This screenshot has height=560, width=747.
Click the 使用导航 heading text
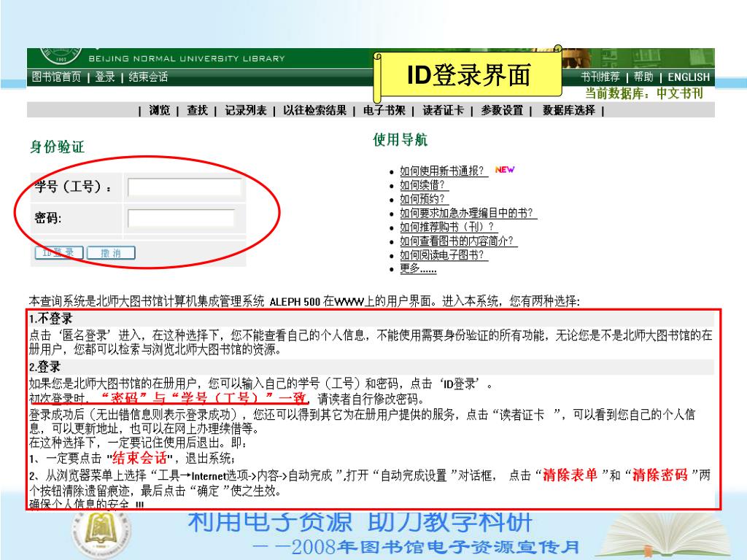(x=400, y=139)
